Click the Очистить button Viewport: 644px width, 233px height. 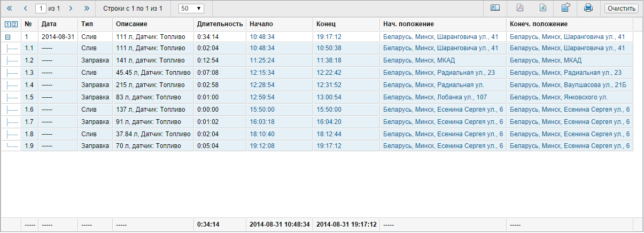coord(621,9)
